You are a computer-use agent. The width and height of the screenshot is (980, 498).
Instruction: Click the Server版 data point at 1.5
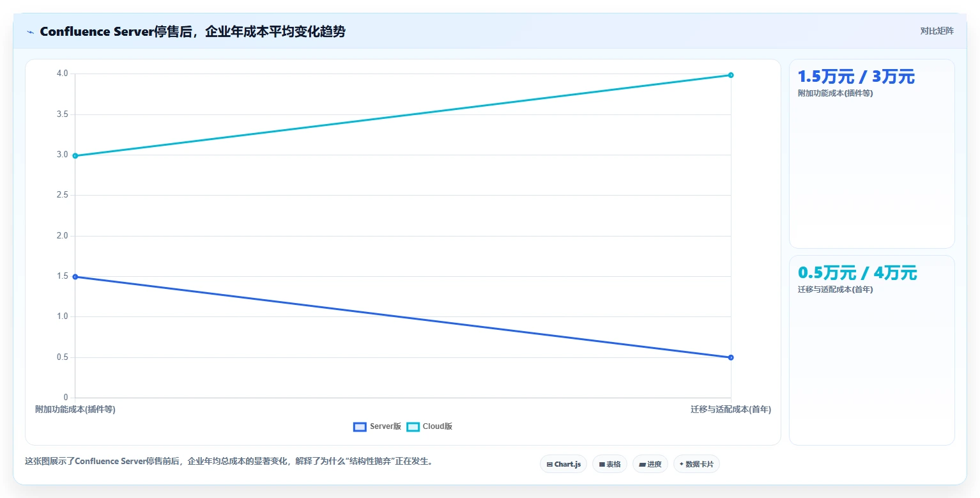point(75,277)
